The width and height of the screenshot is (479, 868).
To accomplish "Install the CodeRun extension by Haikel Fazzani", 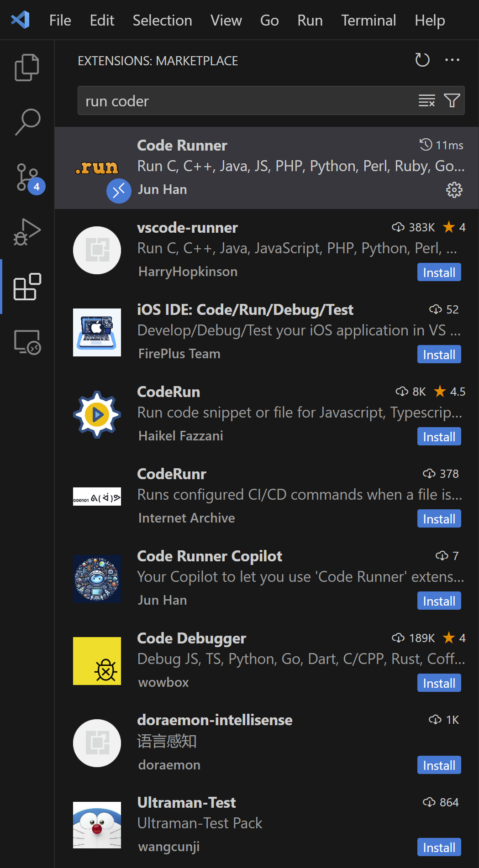I will click(439, 437).
